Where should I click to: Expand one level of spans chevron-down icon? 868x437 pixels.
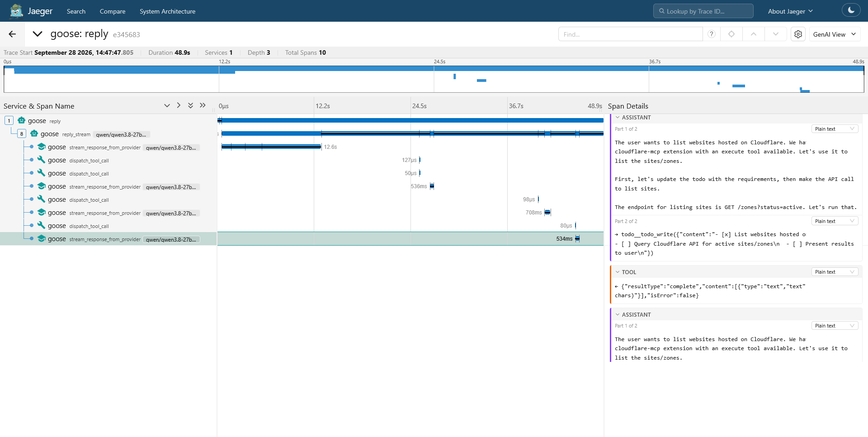point(167,105)
